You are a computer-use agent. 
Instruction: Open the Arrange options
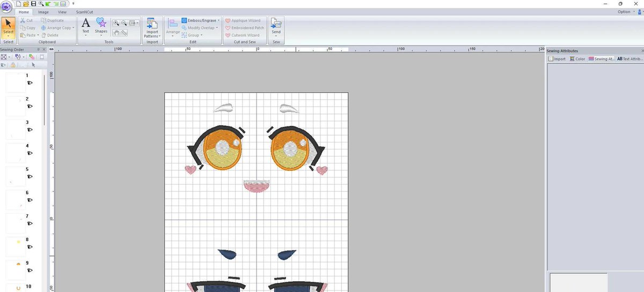click(x=173, y=28)
